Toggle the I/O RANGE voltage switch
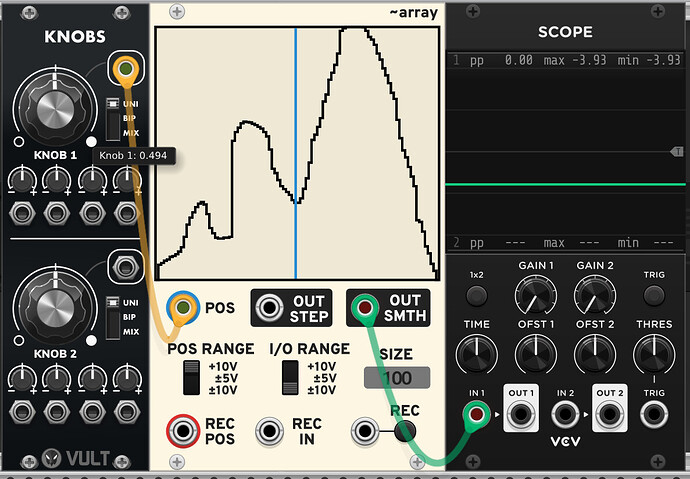The height and width of the screenshot is (479, 690). click(x=290, y=377)
